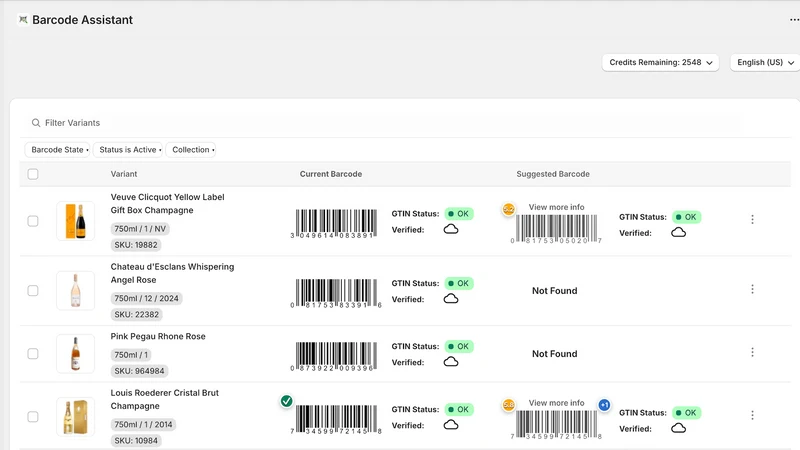
Task: Click the Pink Pegau current barcode image
Action: click(x=336, y=356)
